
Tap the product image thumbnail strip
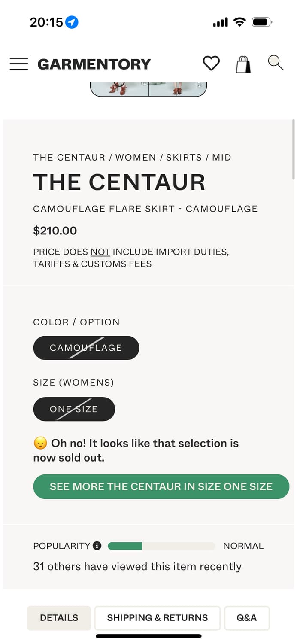pyautogui.click(x=148, y=89)
